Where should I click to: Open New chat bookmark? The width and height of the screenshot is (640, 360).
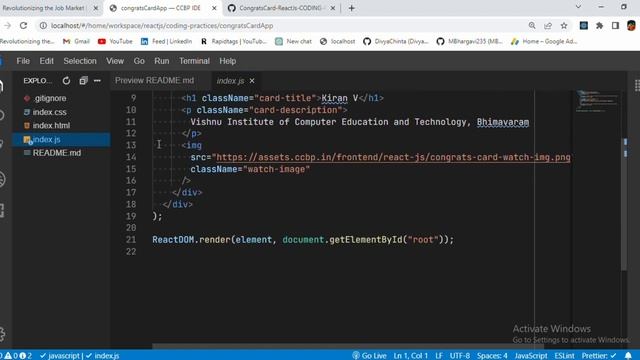click(293, 41)
